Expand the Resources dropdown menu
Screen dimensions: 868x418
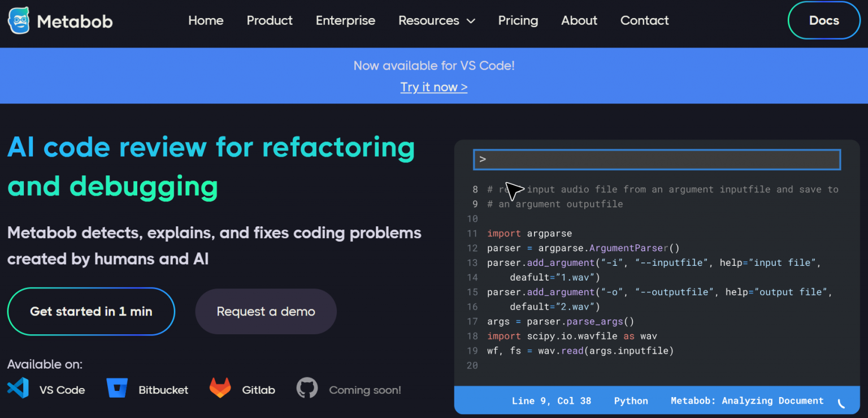(x=436, y=20)
